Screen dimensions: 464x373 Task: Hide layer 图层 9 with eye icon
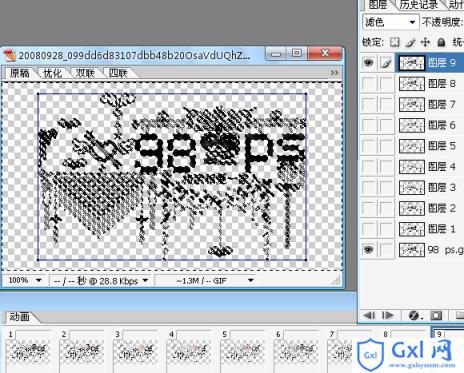point(368,62)
